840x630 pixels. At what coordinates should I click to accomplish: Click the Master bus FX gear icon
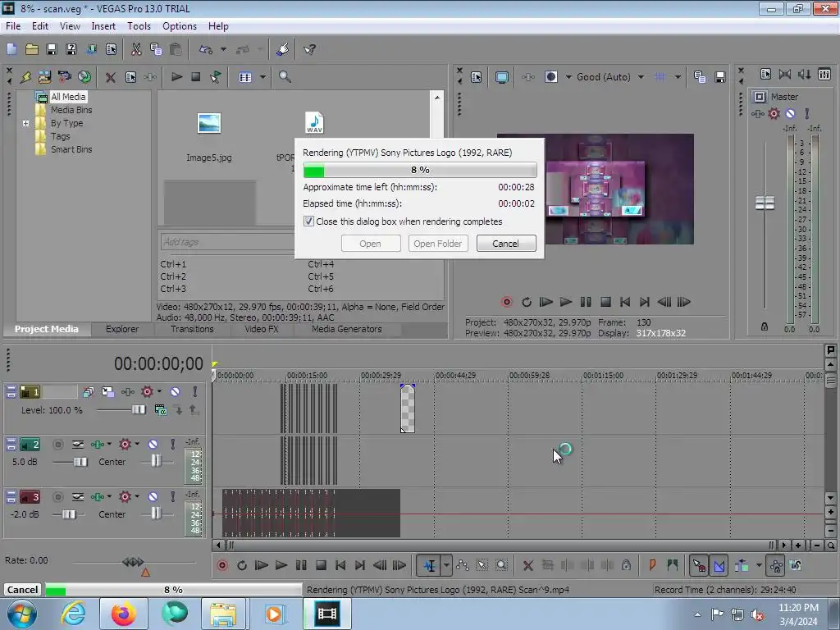coord(774,113)
